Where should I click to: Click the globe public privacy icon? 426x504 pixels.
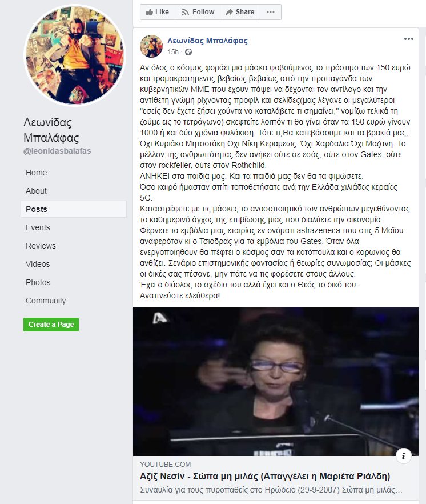point(188,52)
